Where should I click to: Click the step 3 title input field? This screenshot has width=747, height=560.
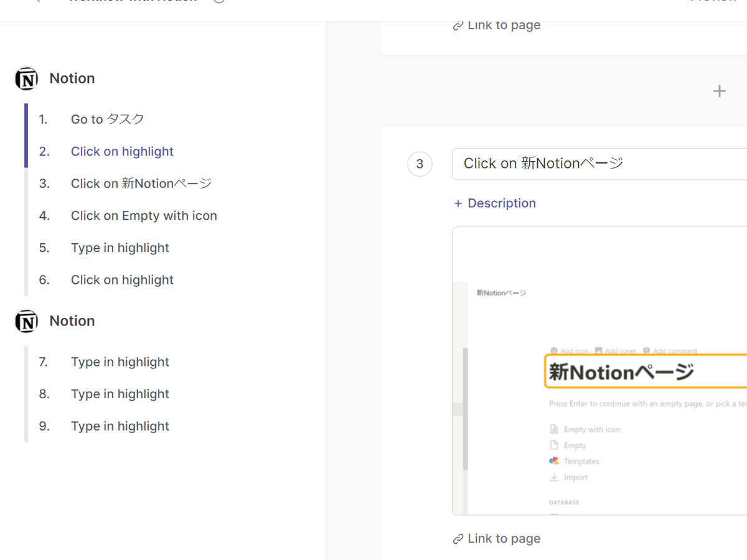point(599,164)
